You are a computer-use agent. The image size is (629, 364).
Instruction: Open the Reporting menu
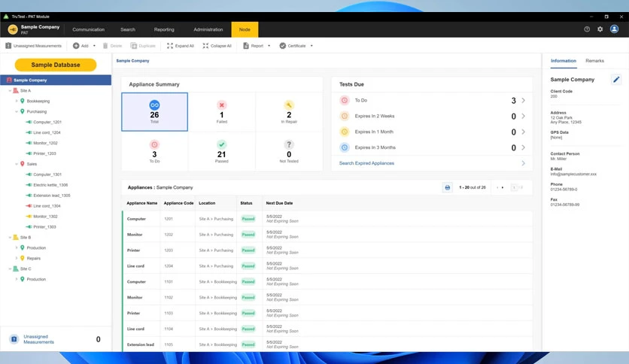pyautogui.click(x=164, y=29)
